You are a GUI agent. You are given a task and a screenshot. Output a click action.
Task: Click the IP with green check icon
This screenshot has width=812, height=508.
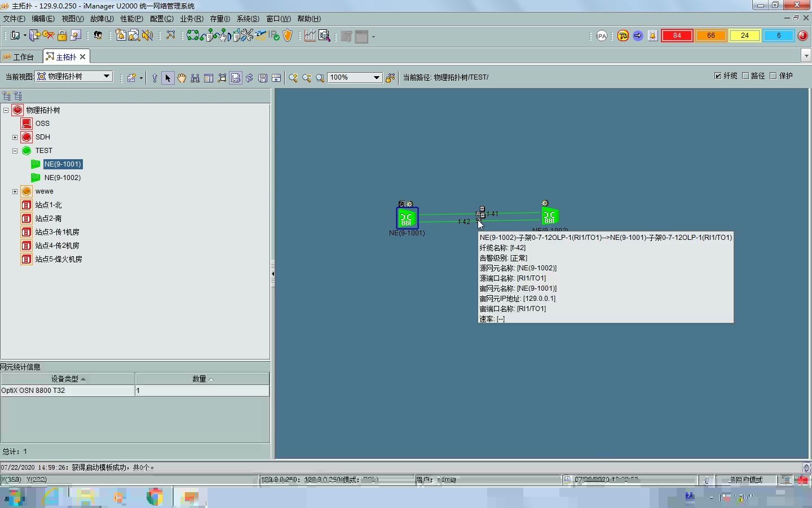pyautogui.click(x=274, y=36)
